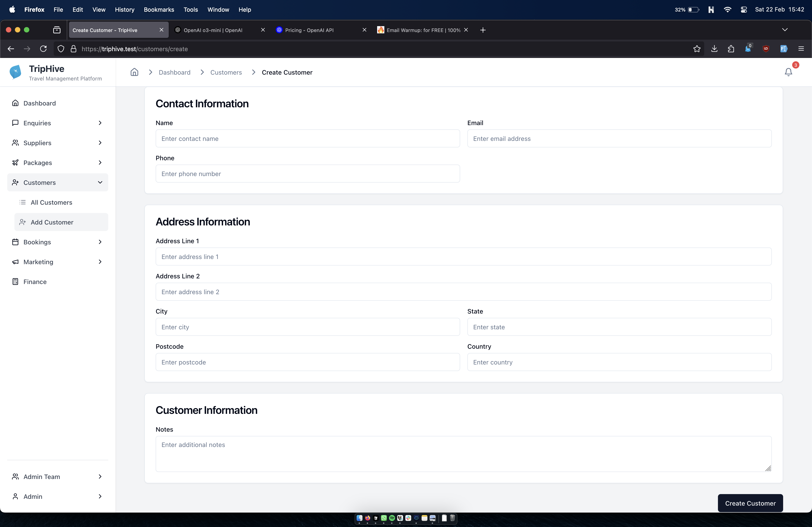Click the TripHive logo icon
812x527 pixels.
coord(15,72)
